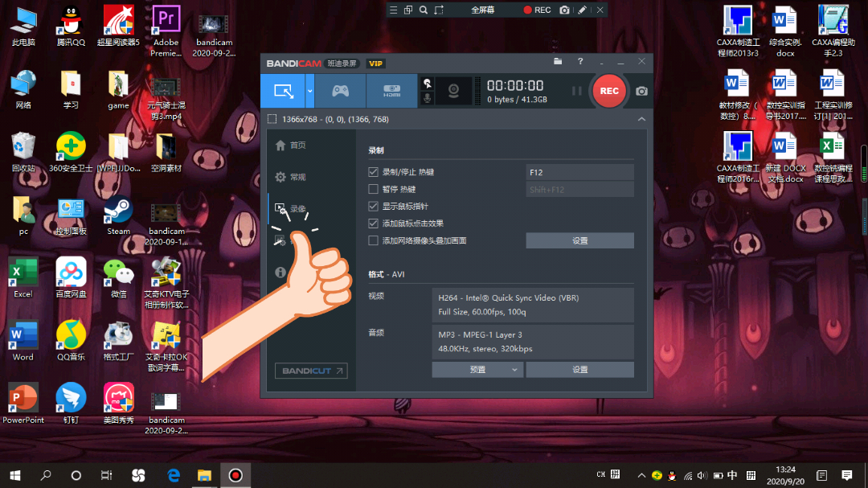
Task: Click the camera icon on top recording bar
Action: [x=564, y=10]
